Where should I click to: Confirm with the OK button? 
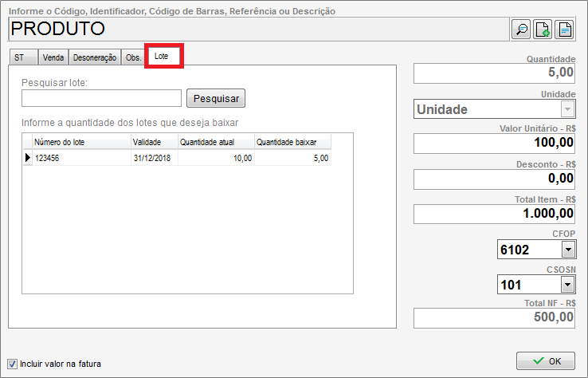pyautogui.click(x=545, y=361)
